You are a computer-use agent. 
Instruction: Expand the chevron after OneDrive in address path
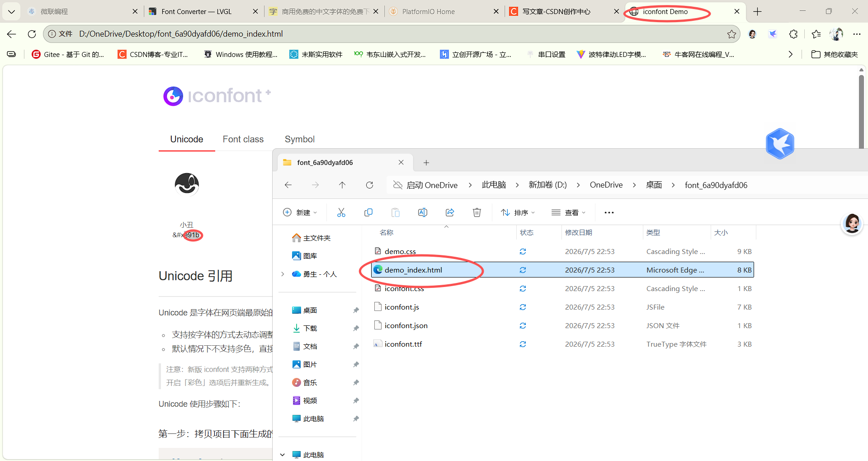tap(634, 185)
